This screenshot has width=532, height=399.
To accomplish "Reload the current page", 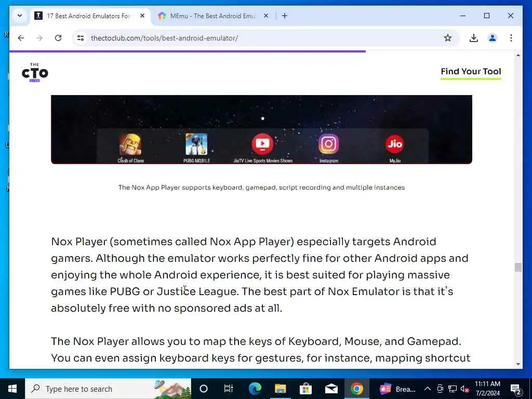I will 58,38.
